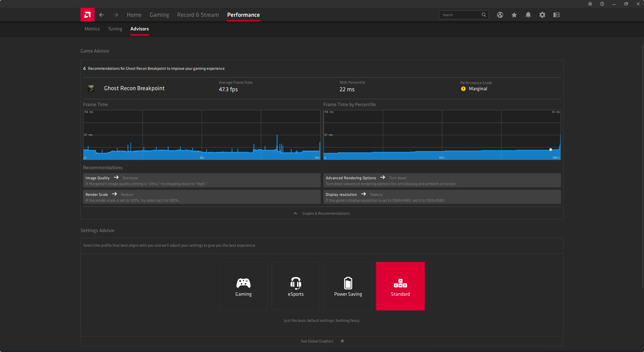Click the bug report icon

[x=590, y=4]
